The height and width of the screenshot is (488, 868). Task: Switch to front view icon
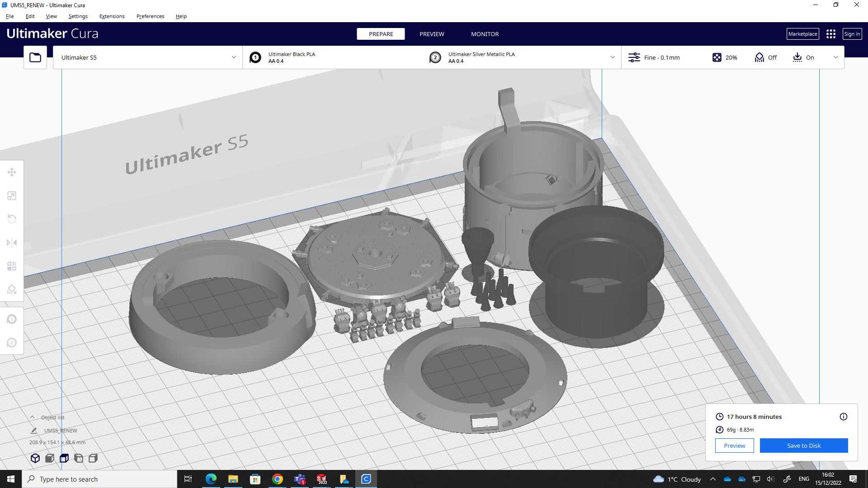pyautogui.click(x=50, y=458)
